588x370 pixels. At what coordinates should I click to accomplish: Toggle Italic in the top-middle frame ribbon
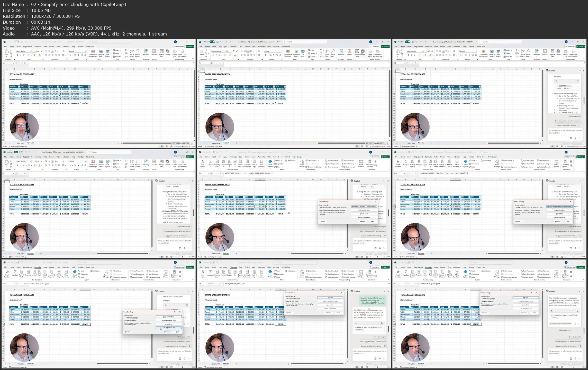[x=216, y=55]
